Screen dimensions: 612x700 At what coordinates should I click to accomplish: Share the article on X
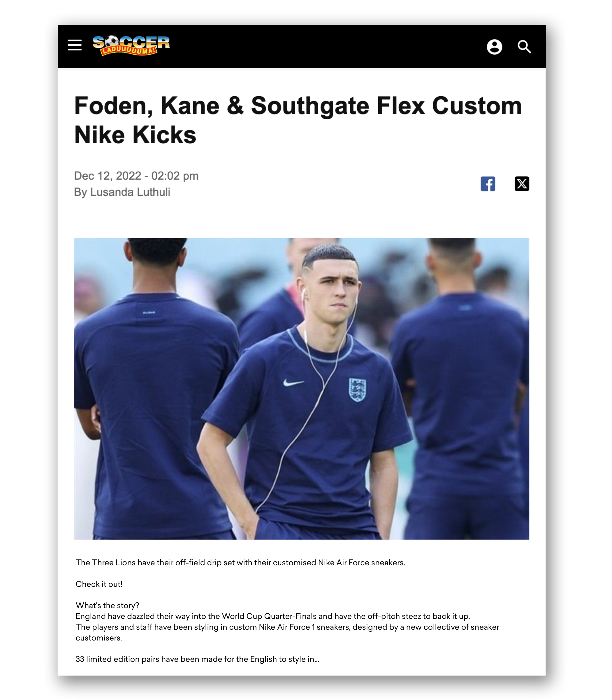click(x=522, y=184)
